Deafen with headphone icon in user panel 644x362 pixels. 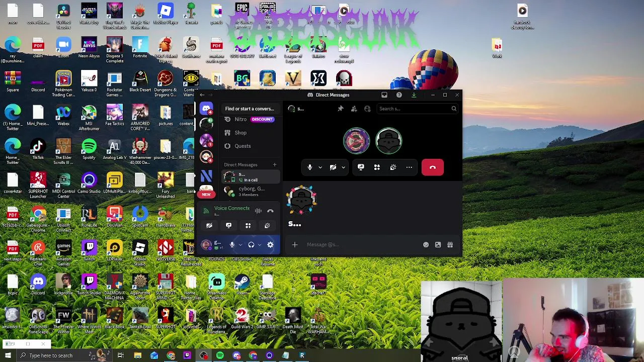(251, 245)
